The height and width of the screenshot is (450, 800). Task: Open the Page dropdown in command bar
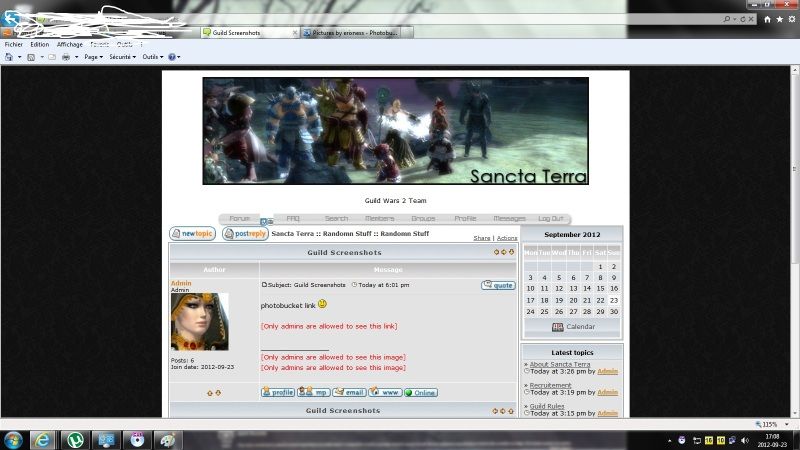tap(93, 57)
